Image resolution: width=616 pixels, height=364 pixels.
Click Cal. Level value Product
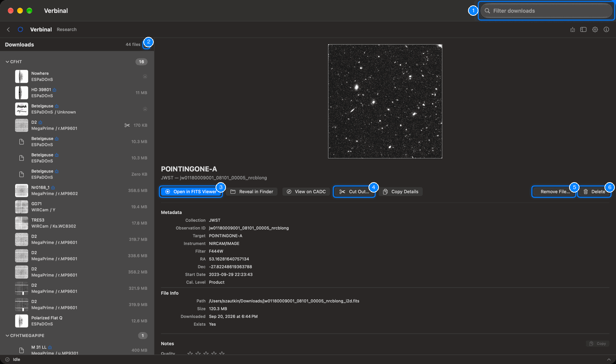click(x=217, y=282)
